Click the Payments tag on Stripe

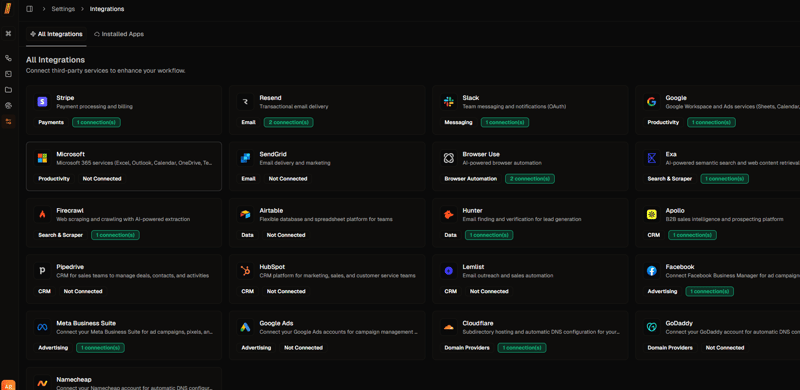51,123
